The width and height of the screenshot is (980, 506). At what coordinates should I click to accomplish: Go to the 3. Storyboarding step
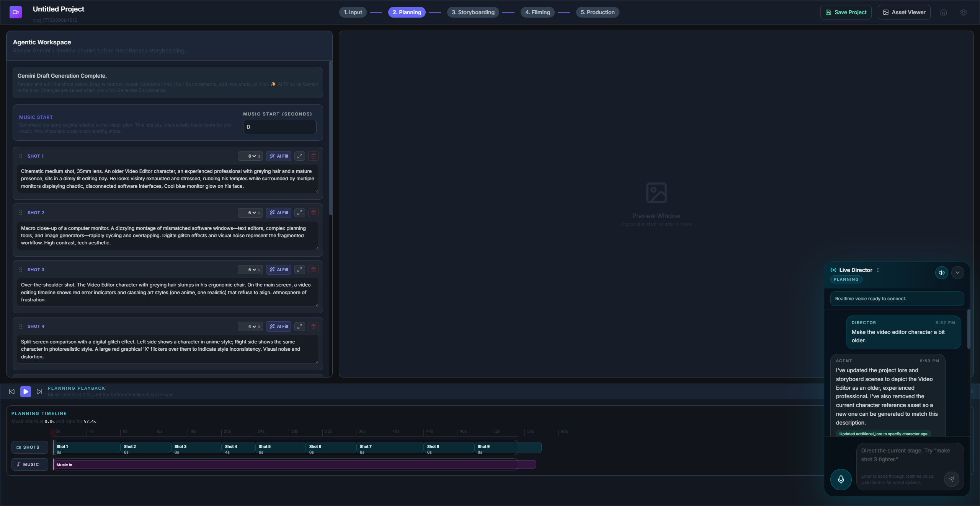[x=473, y=12]
